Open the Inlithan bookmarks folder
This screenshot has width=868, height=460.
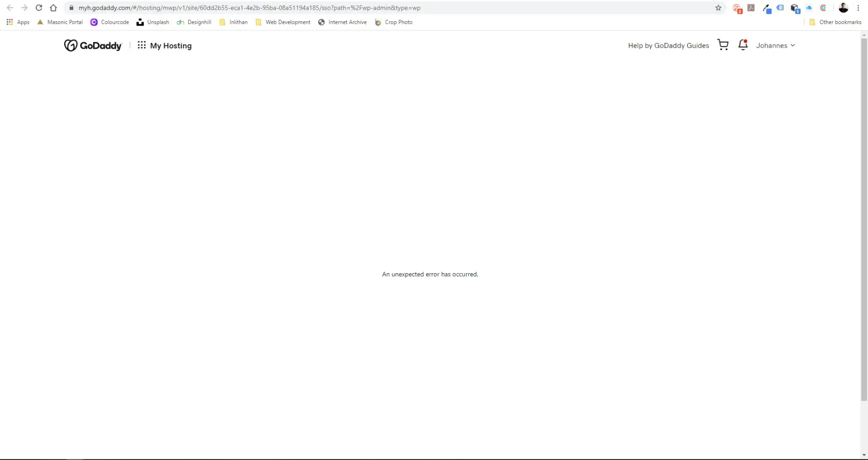[x=233, y=22]
